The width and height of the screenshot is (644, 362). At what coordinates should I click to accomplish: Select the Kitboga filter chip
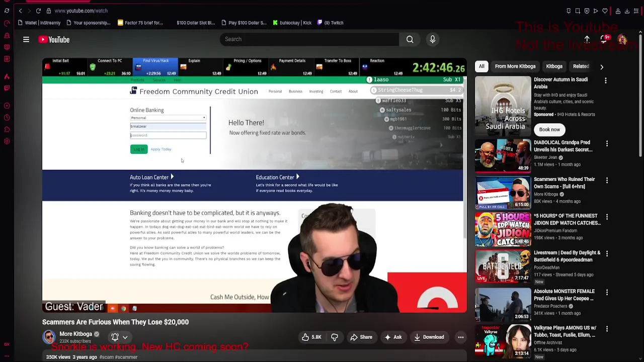(x=554, y=66)
